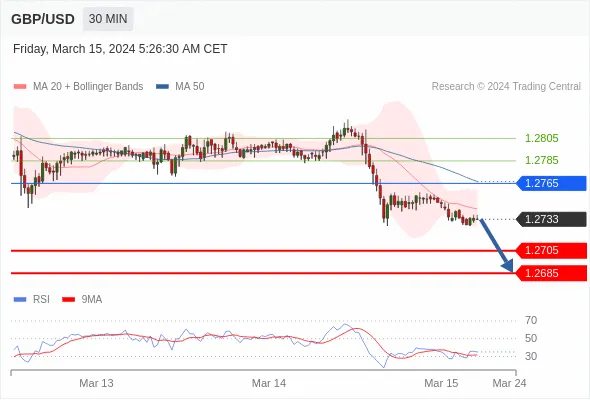Viewport: 590px width, 400px height.
Task: Click the red 1.2705 support price tag
Action: coord(552,251)
